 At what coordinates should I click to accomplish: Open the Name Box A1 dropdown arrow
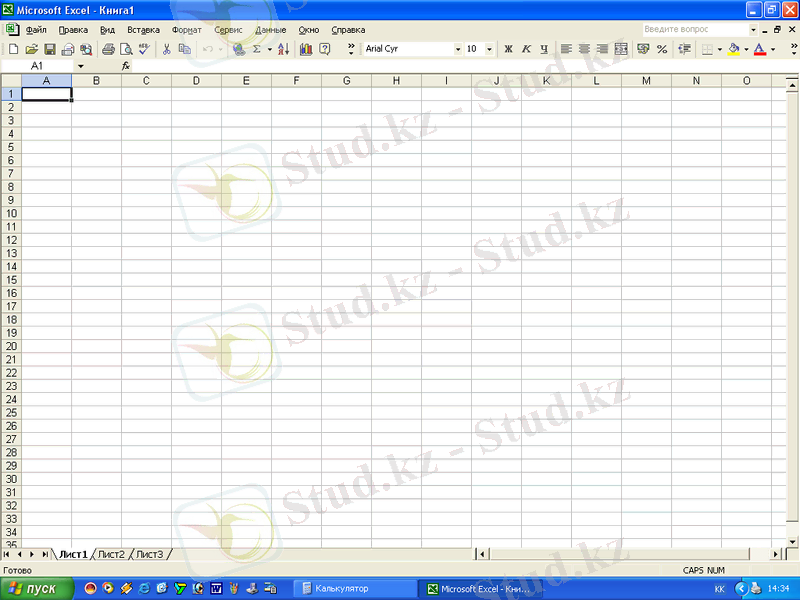(x=81, y=66)
